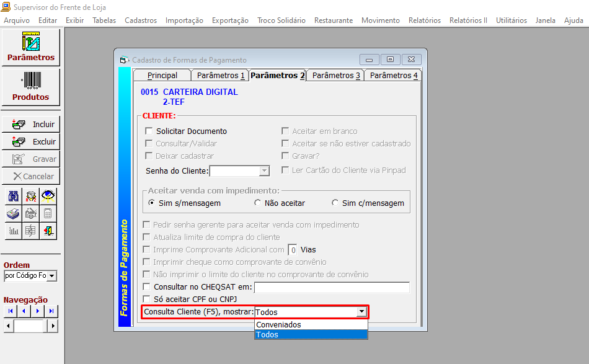Click the printer icon
Image resolution: width=589 pixels, height=364 pixels.
click(14, 213)
